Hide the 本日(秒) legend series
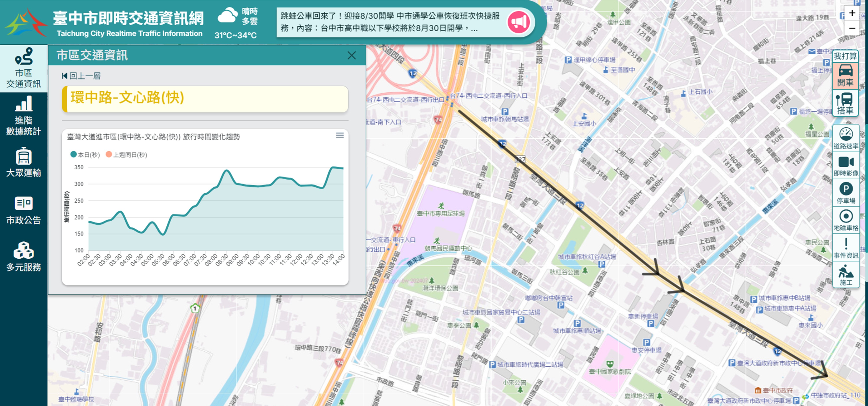The image size is (868, 406). coord(85,155)
